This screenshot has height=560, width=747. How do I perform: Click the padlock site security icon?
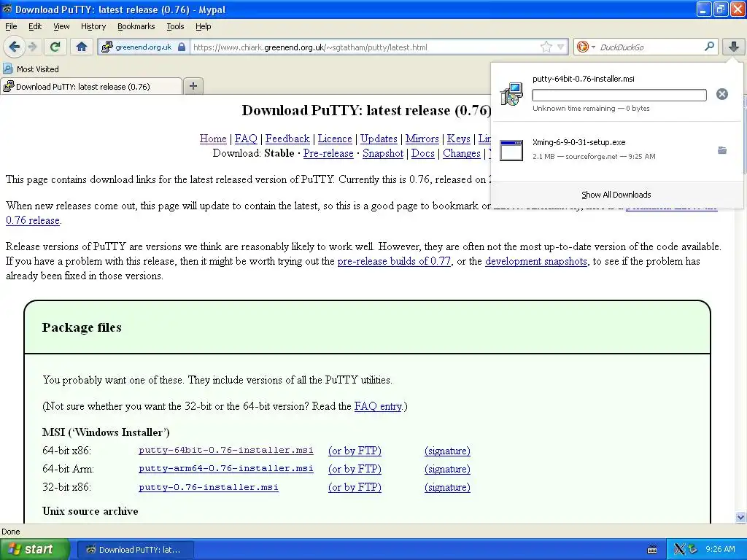pyautogui.click(x=182, y=47)
